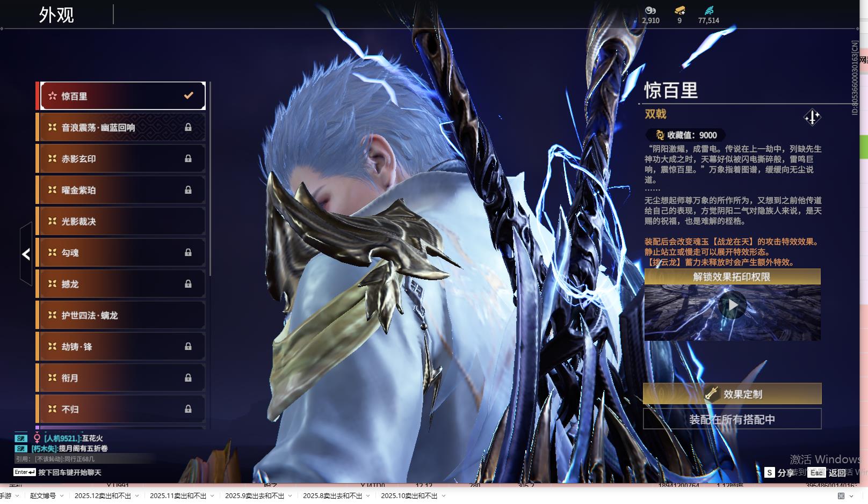The height and width of the screenshot is (504, 868).
Task: Click the chat channel badge beside 人机9521
Action: [21, 439]
